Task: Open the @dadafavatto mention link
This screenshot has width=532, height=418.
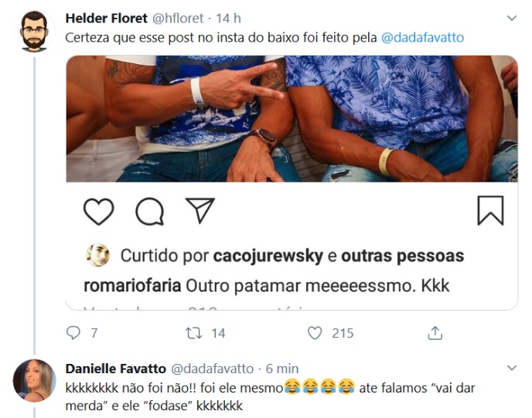Action: [x=422, y=37]
